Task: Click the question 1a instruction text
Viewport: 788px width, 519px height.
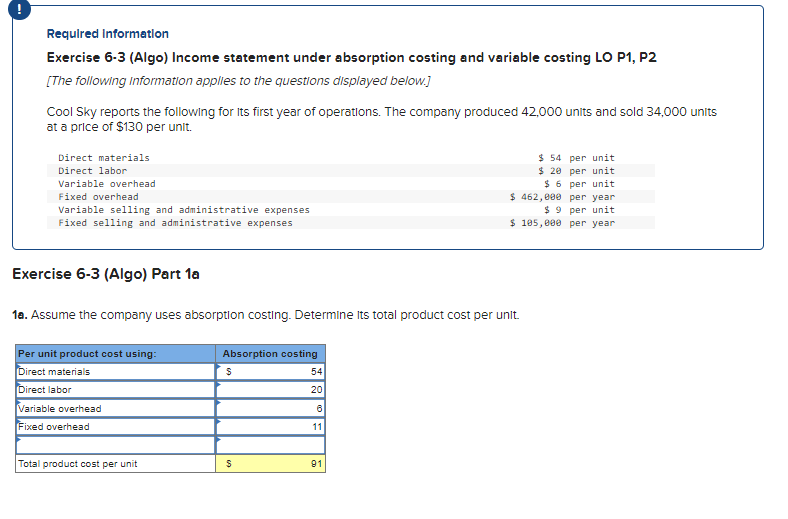Action: click(x=266, y=315)
